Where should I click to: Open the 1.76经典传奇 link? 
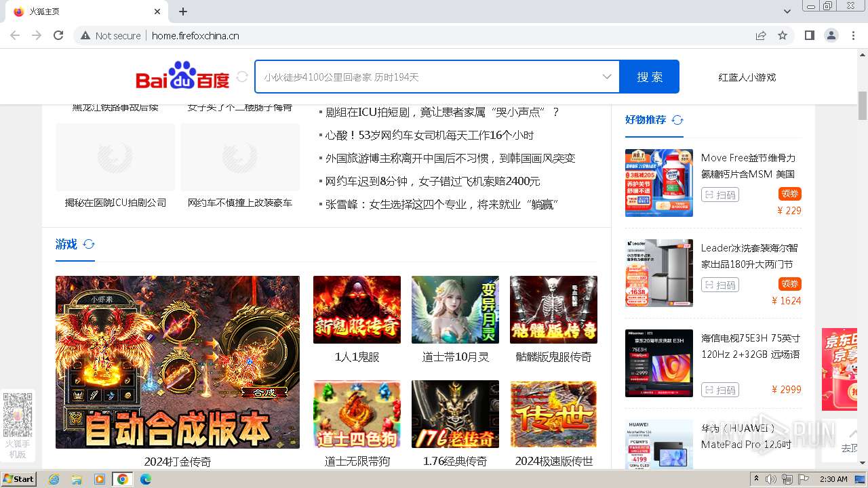455,461
